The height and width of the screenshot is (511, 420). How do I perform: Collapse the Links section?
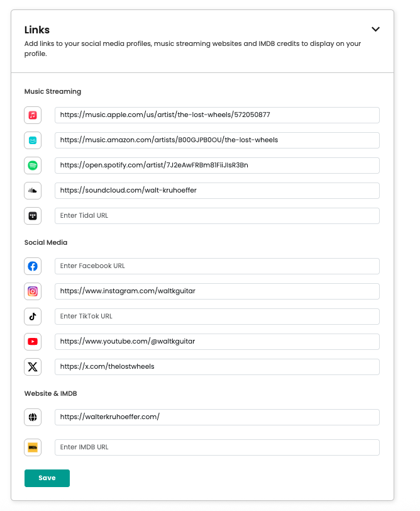click(x=375, y=29)
